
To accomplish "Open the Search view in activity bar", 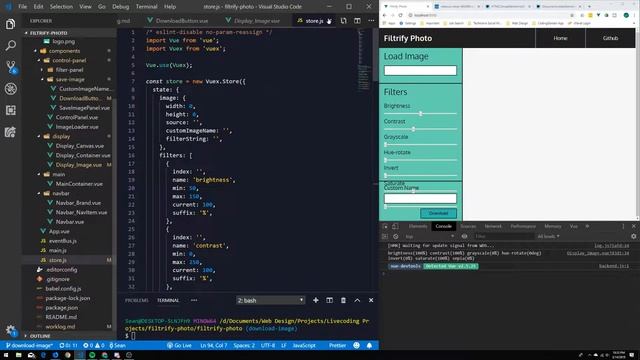I will [11, 45].
